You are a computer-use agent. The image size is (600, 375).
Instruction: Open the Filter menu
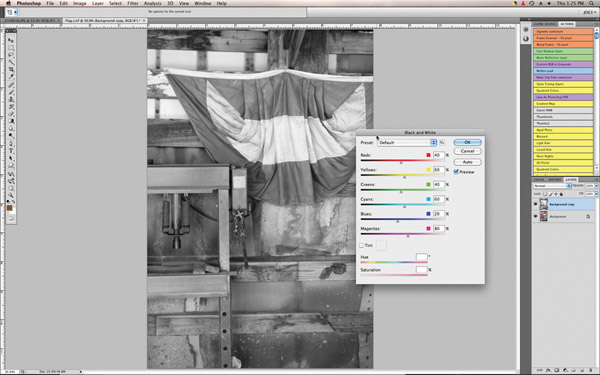[x=133, y=3]
